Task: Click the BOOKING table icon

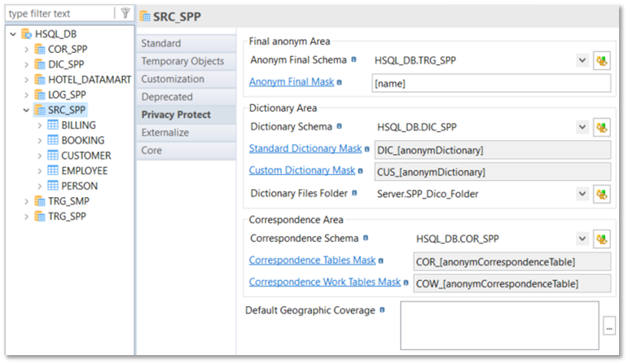Action: 52,140
